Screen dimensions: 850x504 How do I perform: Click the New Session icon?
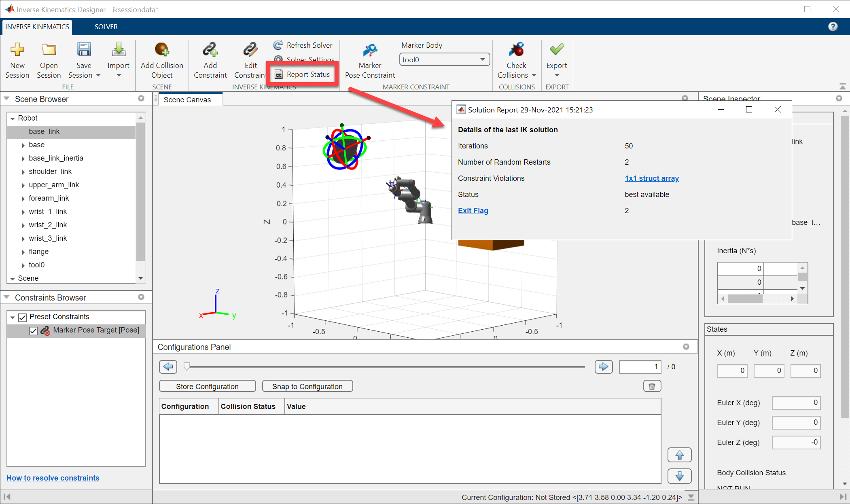point(17,50)
